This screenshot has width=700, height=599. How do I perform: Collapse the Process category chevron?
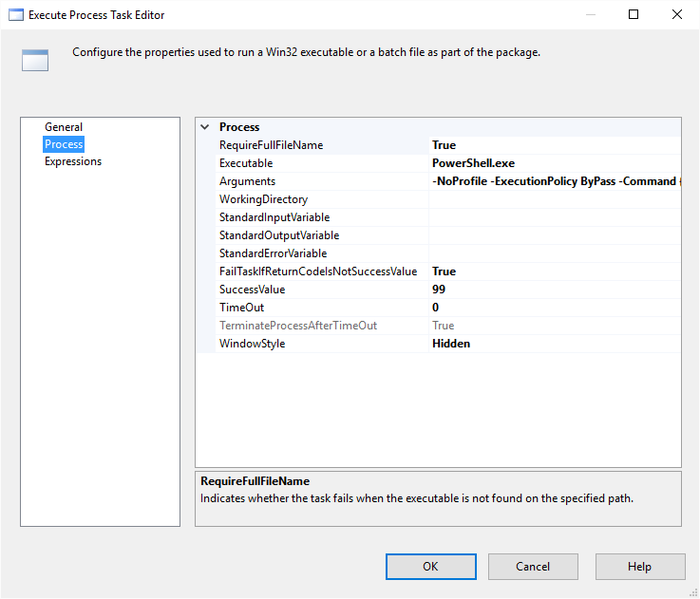coord(205,127)
